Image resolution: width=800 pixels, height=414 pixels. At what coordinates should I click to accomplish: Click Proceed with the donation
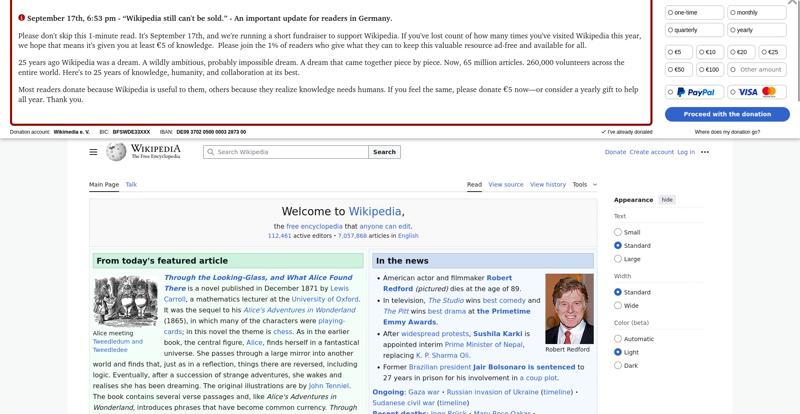727,114
